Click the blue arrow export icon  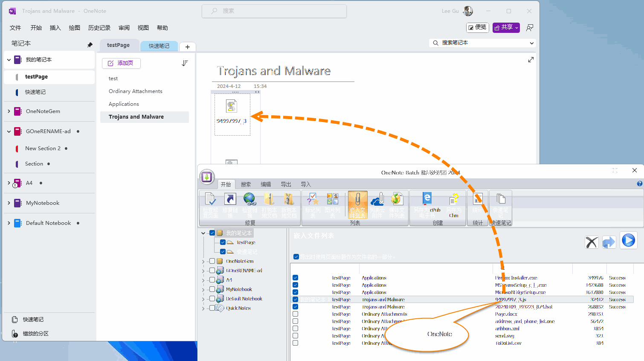point(609,242)
